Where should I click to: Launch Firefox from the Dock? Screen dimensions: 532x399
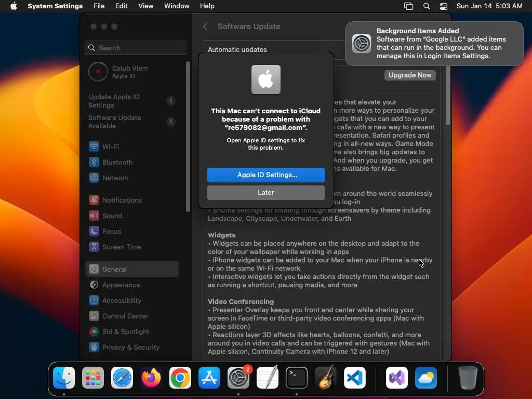coord(151,378)
